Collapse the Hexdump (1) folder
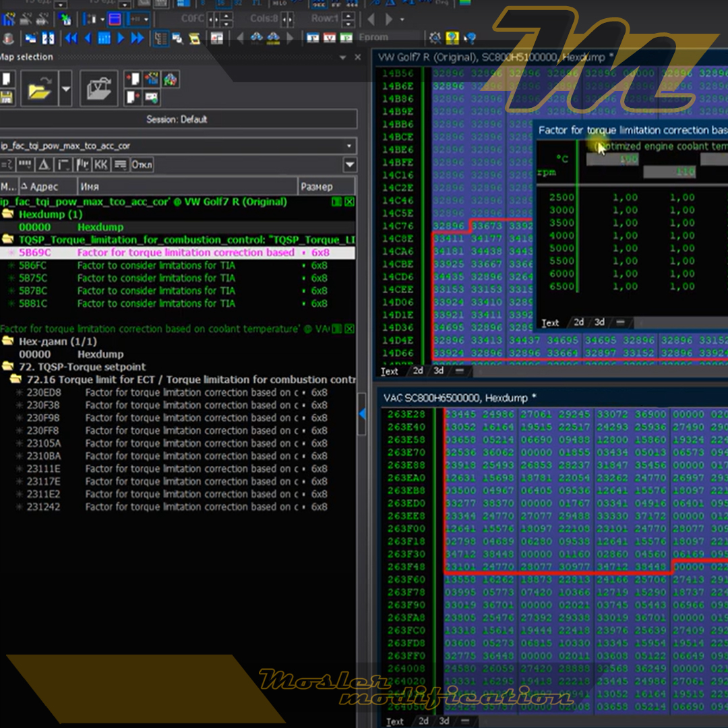The width and height of the screenshot is (728, 728). click(8, 214)
